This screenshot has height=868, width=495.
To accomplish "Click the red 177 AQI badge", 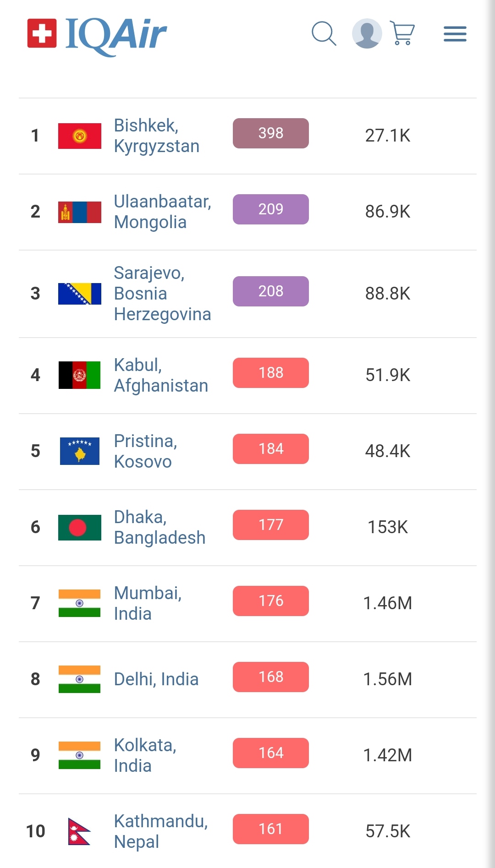I will [x=270, y=525].
